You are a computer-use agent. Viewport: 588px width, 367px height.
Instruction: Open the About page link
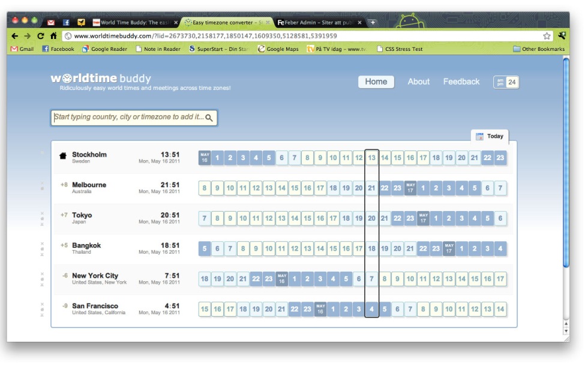coord(418,82)
